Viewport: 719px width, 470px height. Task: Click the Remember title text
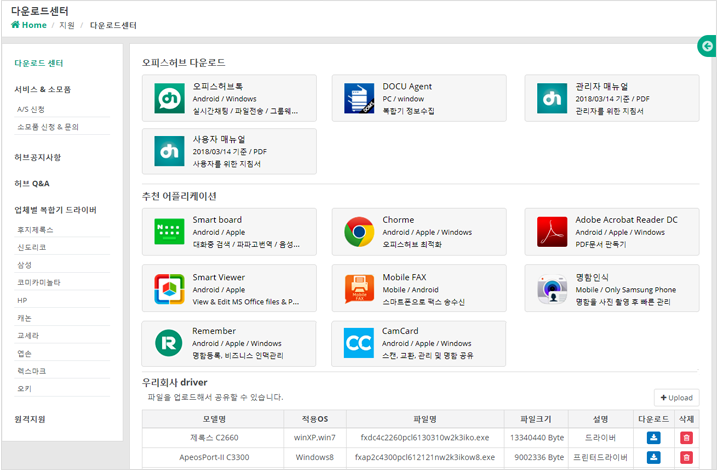click(x=214, y=331)
